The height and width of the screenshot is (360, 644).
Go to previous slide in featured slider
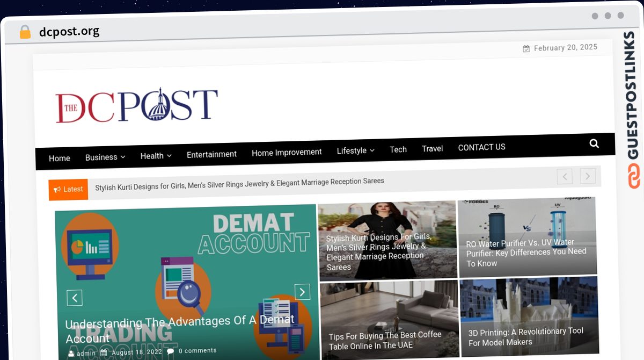coord(75,298)
